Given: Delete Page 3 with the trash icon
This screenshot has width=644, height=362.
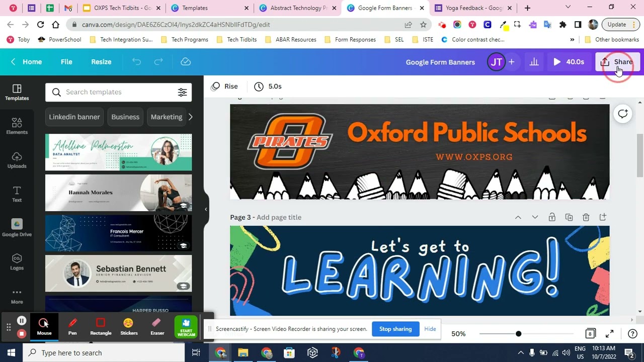Looking at the screenshot, I should click(x=586, y=217).
